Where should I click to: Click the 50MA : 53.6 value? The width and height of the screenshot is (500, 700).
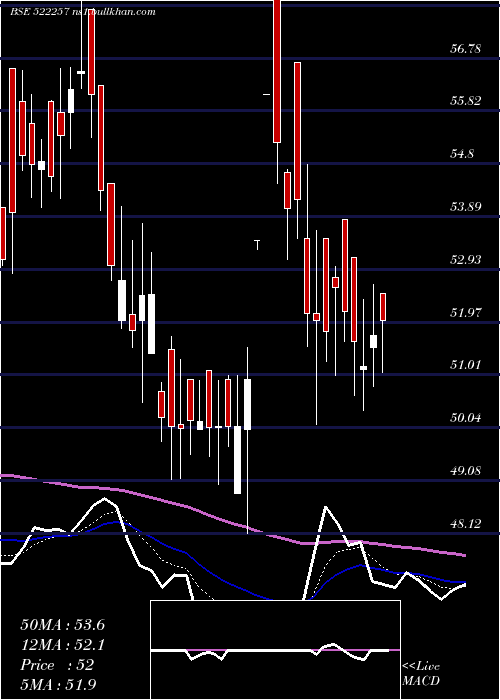63,625
